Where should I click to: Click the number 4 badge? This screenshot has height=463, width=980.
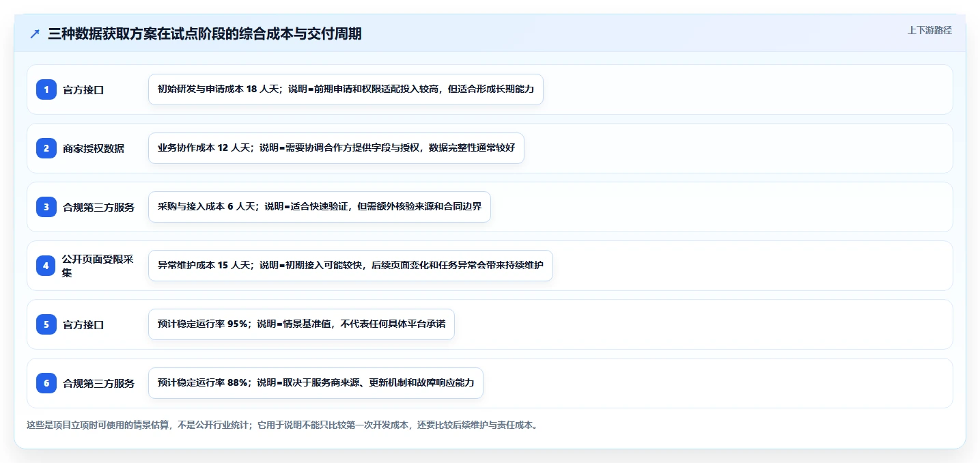tap(46, 266)
